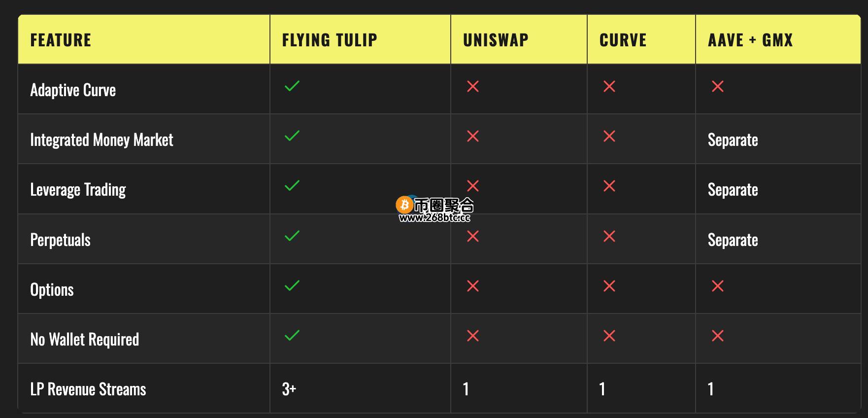Select the AAVE + GMX column header

tap(750, 40)
